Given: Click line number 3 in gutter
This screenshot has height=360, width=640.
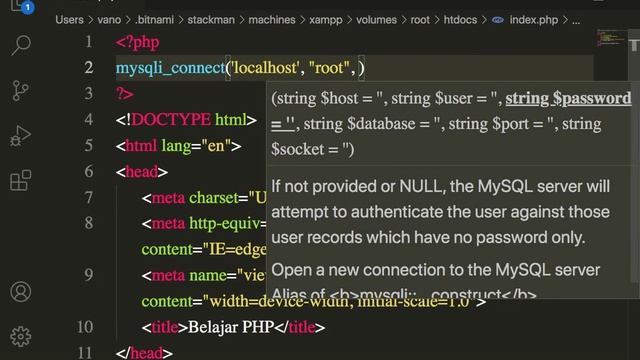Looking at the screenshot, I should [89, 93].
